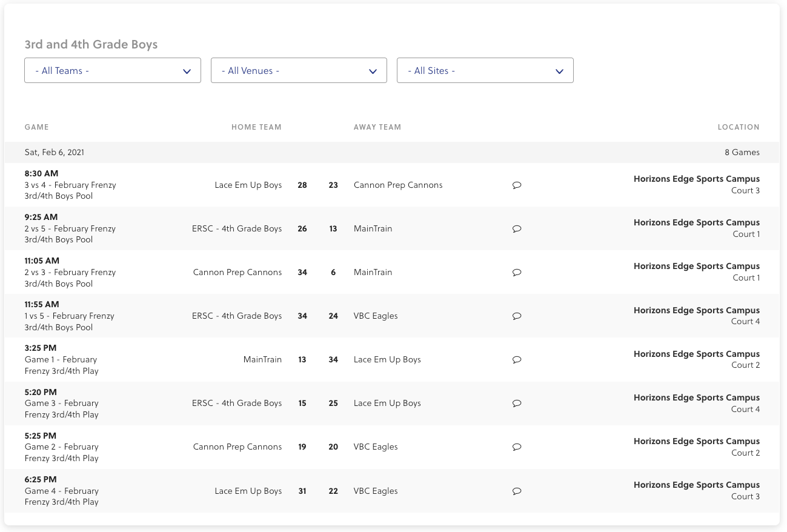This screenshot has height=532, width=787.
Task: Click away team VBC Eagles in 11:55 AM row
Action: pyautogui.click(x=376, y=316)
